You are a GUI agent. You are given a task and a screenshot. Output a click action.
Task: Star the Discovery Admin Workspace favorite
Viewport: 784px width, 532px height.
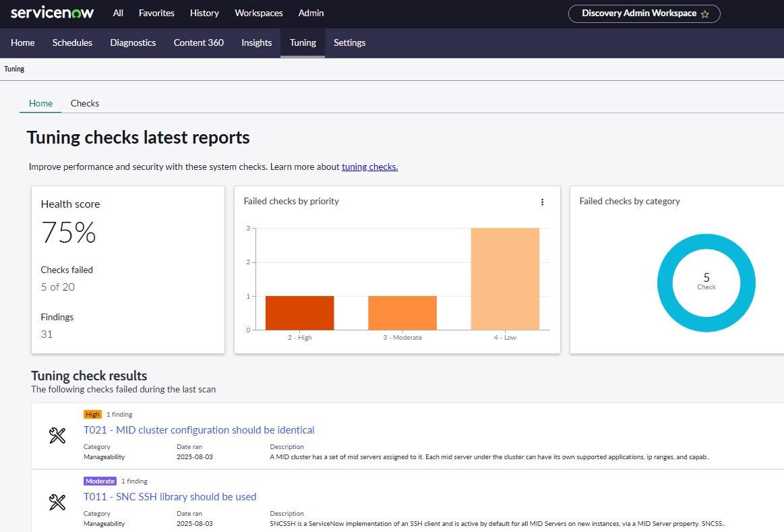704,13
